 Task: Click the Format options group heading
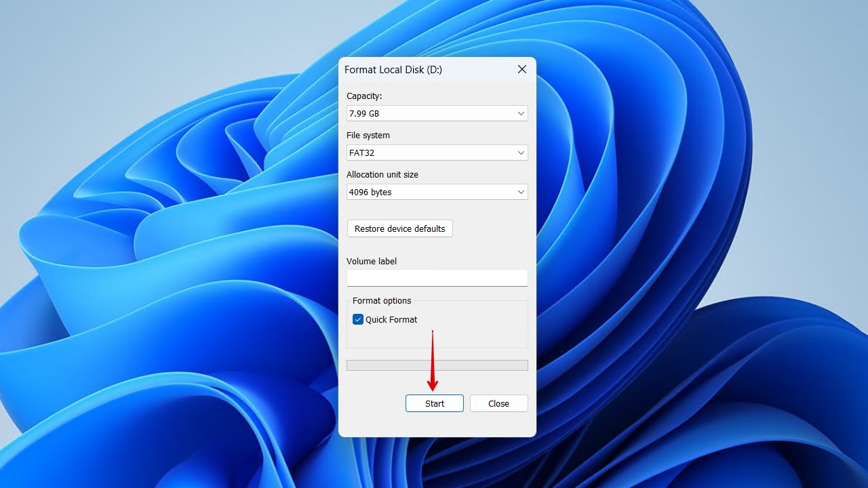[x=382, y=301]
